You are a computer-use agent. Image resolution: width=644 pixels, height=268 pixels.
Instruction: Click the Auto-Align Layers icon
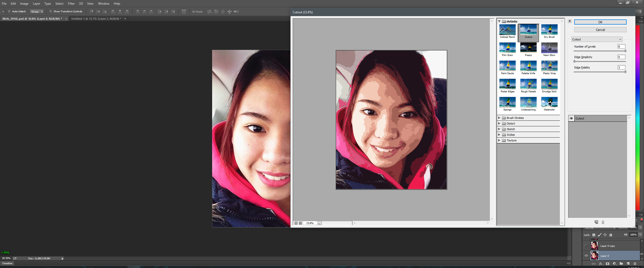[x=184, y=12]
